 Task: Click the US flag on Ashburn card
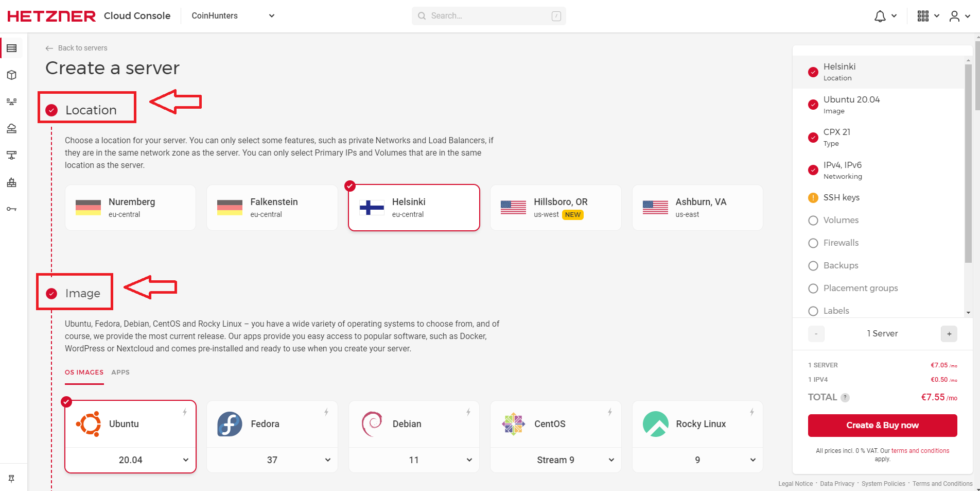point(655,208)
